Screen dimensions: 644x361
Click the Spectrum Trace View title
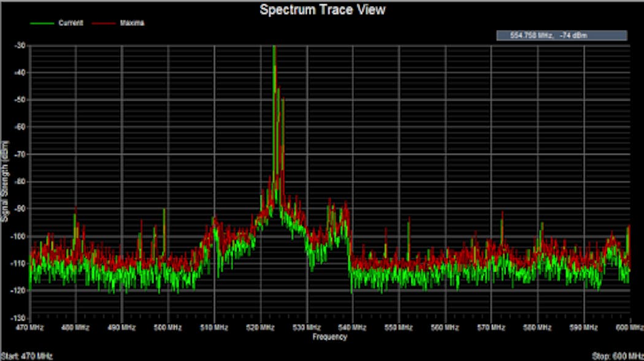[x=322, y=10]
